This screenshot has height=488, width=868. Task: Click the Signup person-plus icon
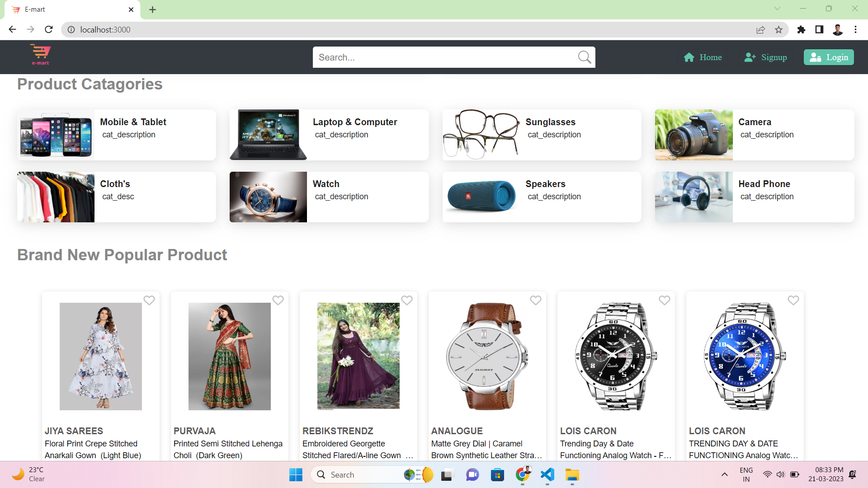(750, 57)
